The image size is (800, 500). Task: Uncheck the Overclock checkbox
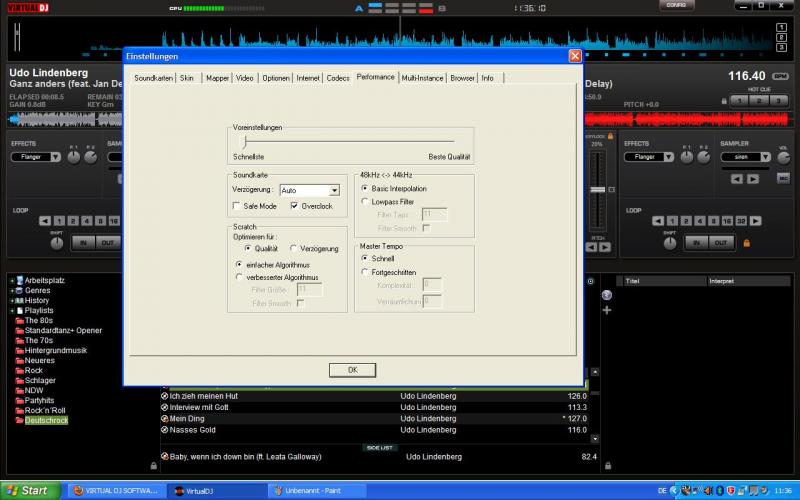coord(294,206)
